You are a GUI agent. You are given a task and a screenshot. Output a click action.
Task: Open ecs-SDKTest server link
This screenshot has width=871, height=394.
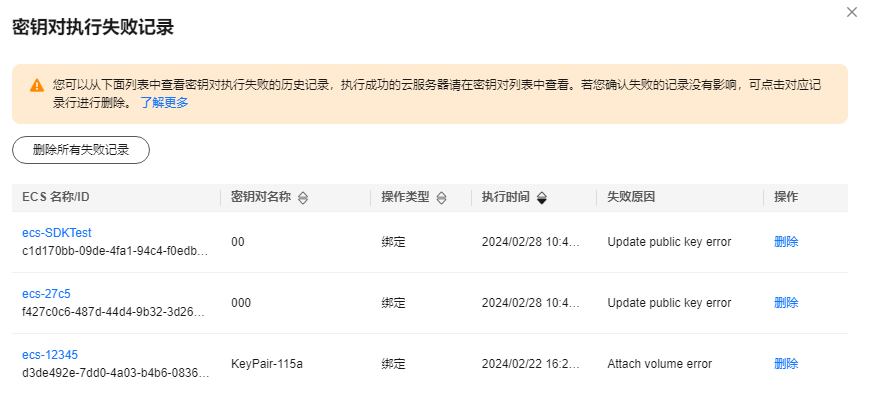[x=57, y=232]
